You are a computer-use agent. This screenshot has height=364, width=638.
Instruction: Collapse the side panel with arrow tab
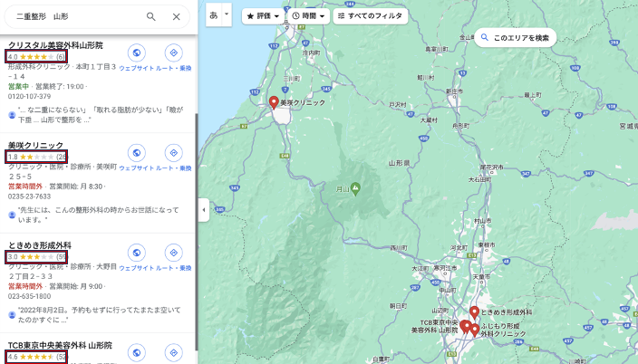(x=204, y=210)
